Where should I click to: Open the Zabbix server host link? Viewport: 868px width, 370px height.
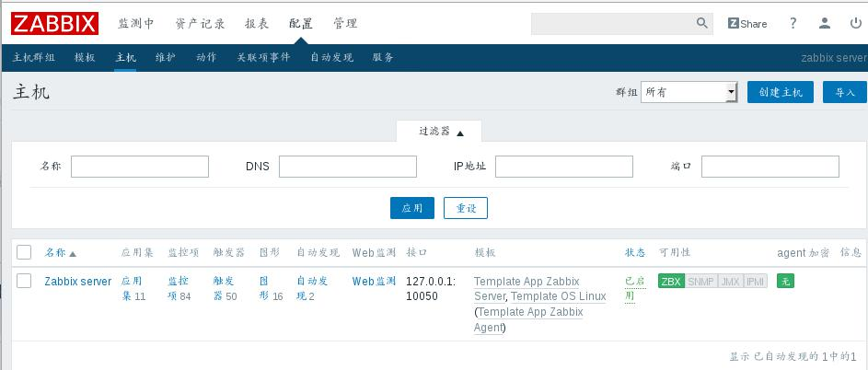[78, 282]
